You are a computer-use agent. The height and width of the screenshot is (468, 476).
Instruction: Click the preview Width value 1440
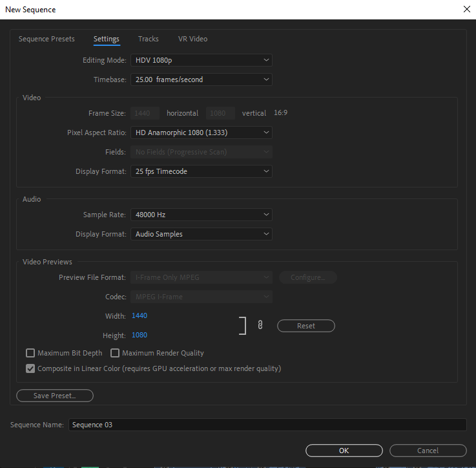click(140, 315)
